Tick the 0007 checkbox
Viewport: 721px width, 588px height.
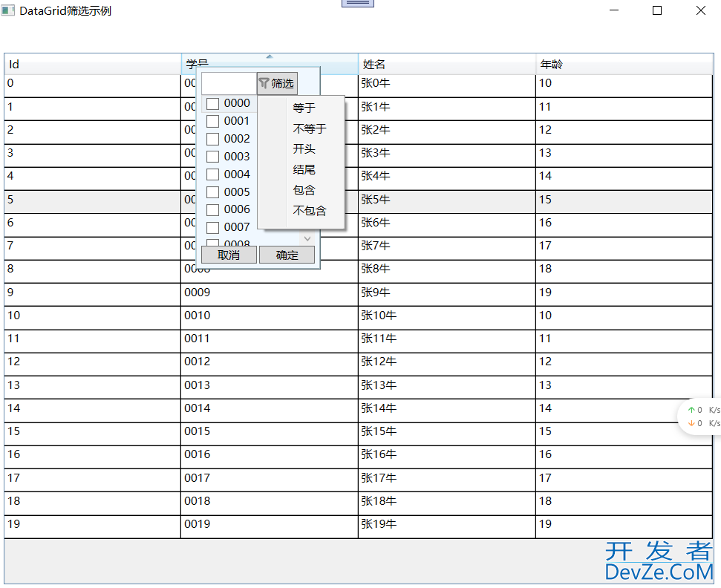(x=212, y=228)
